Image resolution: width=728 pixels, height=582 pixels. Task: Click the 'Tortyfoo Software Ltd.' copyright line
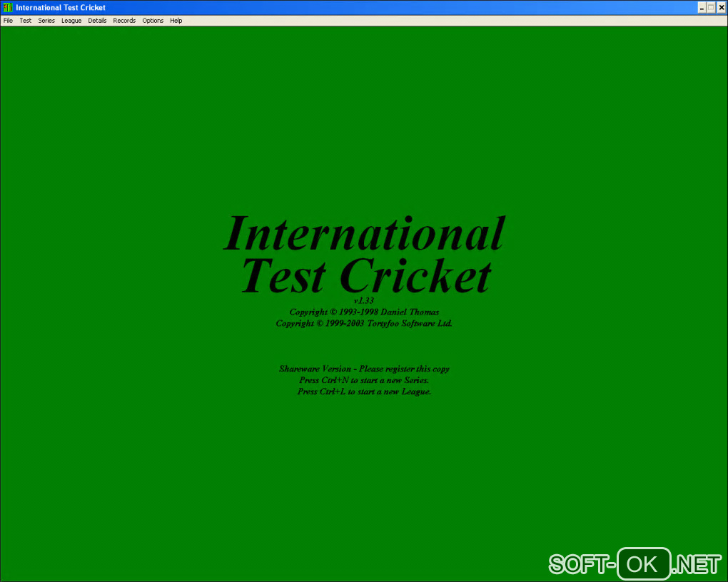click(364, 323)
